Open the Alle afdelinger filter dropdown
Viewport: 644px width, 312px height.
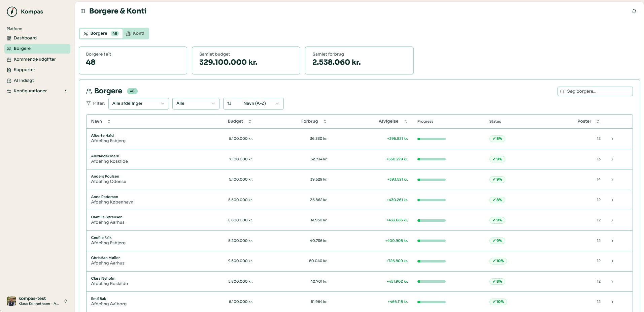point(138,103)
